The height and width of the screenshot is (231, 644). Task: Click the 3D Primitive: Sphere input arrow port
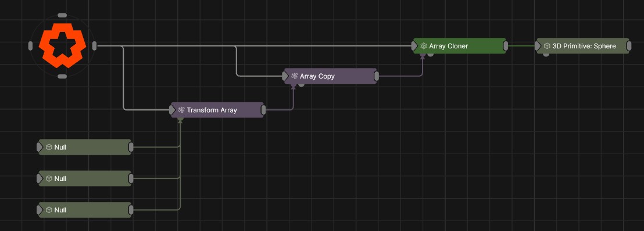pos(538,46)
